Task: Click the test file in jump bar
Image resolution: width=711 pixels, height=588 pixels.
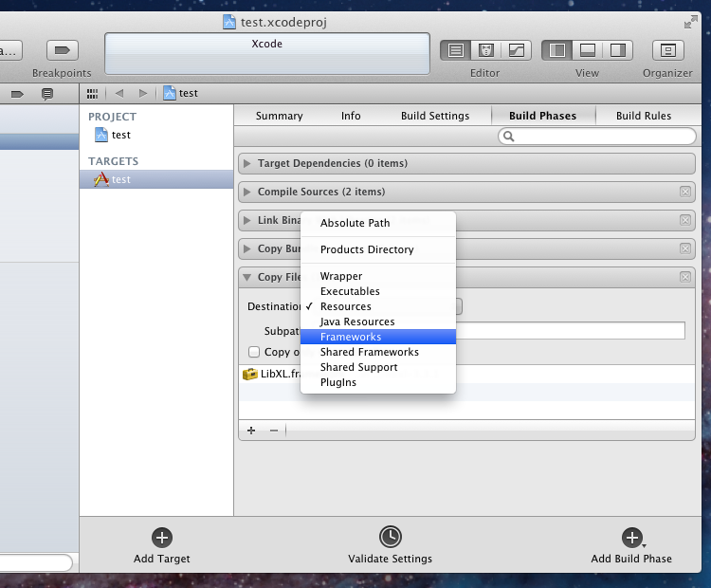Action: tap(180, 93)
